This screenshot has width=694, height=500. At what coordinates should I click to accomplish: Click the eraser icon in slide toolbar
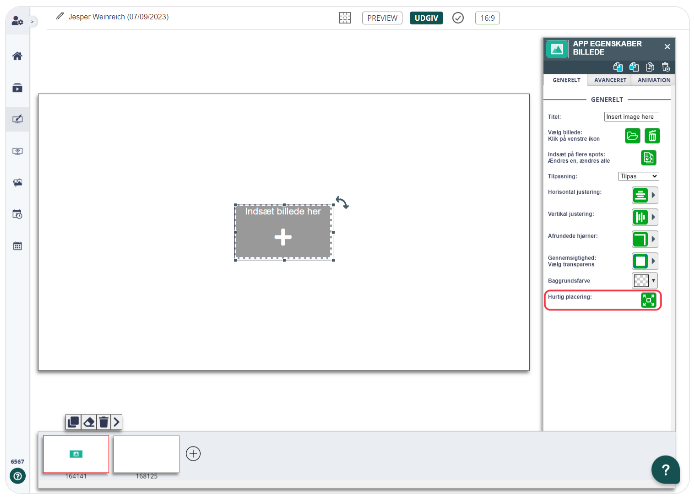89,422
